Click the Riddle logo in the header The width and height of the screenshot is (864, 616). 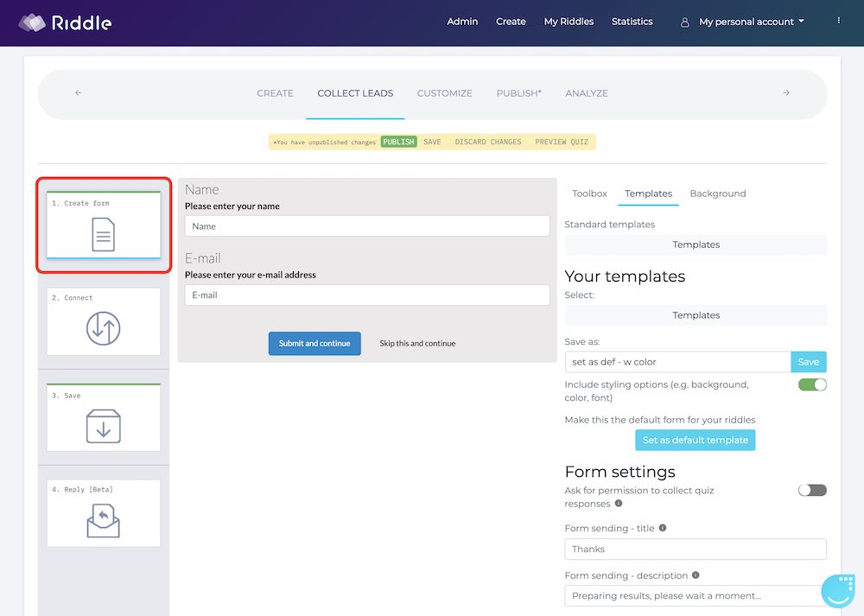[65, 22]
